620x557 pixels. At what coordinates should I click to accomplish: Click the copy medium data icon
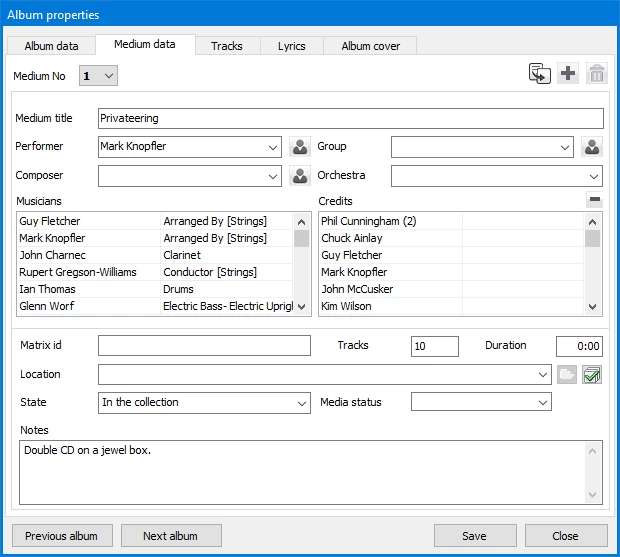pyautogui.click(x=539, y=74)
